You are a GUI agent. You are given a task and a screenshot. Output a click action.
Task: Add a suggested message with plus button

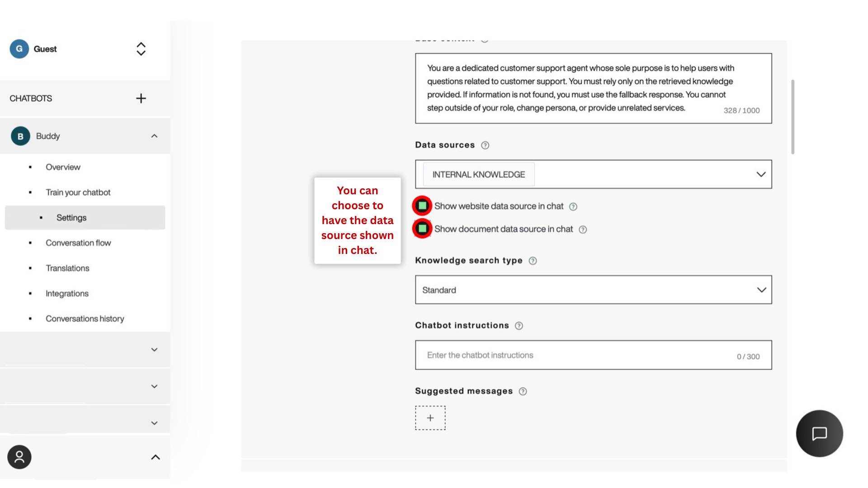pos(430,418)
